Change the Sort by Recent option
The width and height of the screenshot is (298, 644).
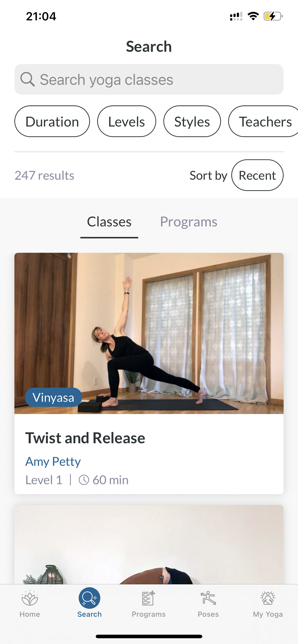coord(257,175)
